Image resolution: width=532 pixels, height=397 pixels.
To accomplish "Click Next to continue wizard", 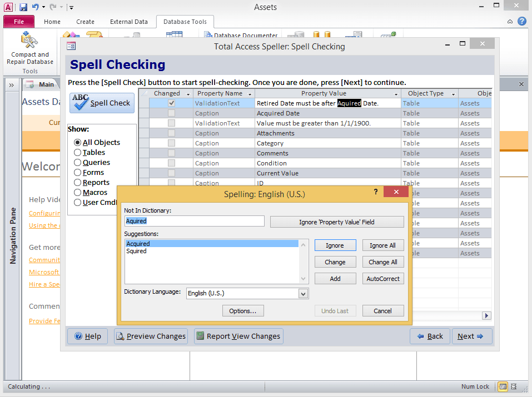I will coord(472,336).
